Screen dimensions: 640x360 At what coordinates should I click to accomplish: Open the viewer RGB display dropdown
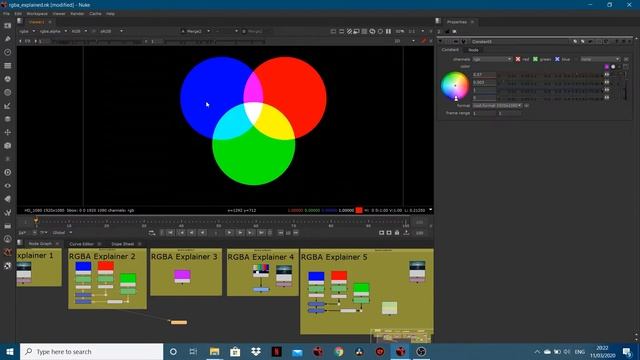click(79, 31)
